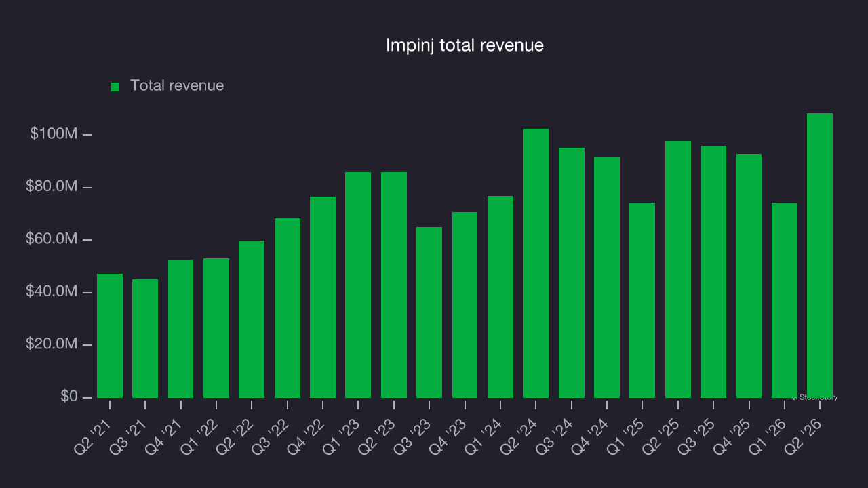Select the "Total revenue" legend label
The width and height of the screenshot is (868, 488).
pyautogui.click(x=177, y=85)
